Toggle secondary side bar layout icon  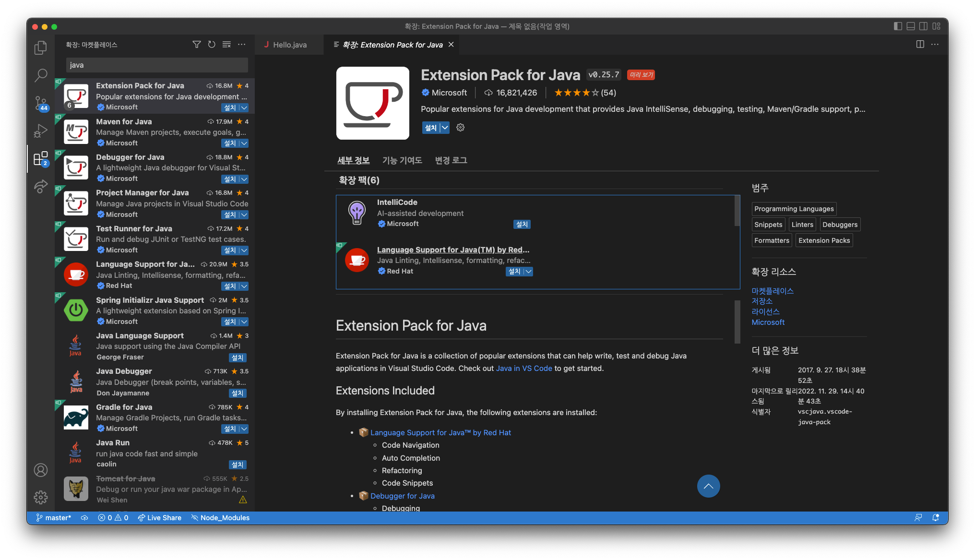(923, 26)
